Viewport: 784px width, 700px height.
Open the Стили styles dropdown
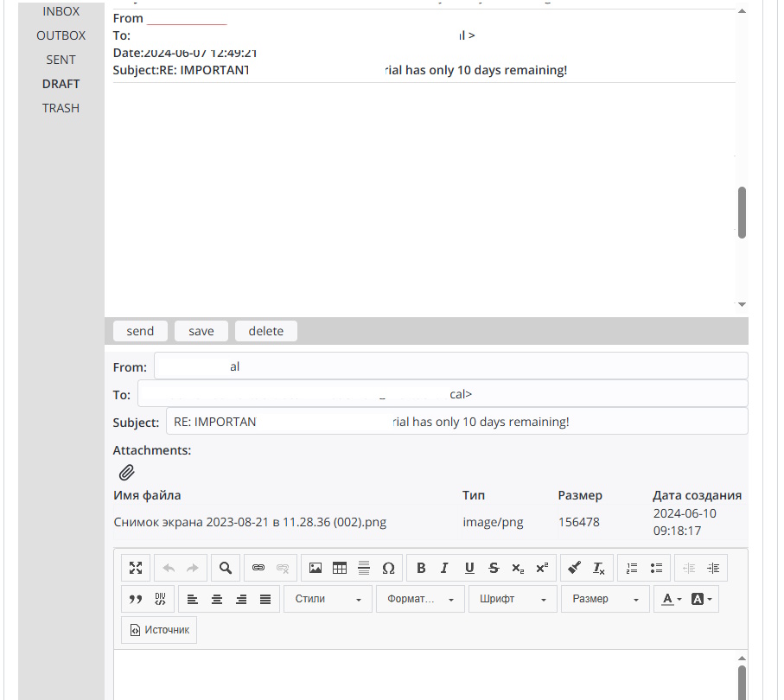(328, 599)
